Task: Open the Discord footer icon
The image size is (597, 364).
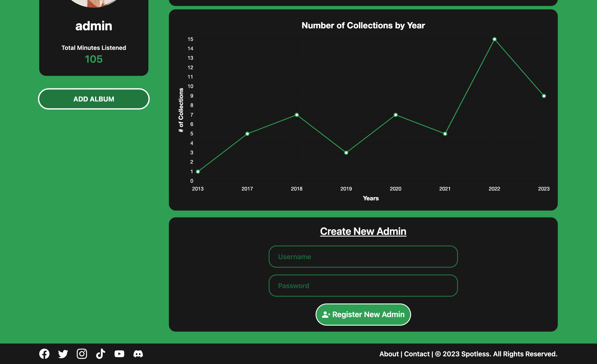Action: point(138,354)
